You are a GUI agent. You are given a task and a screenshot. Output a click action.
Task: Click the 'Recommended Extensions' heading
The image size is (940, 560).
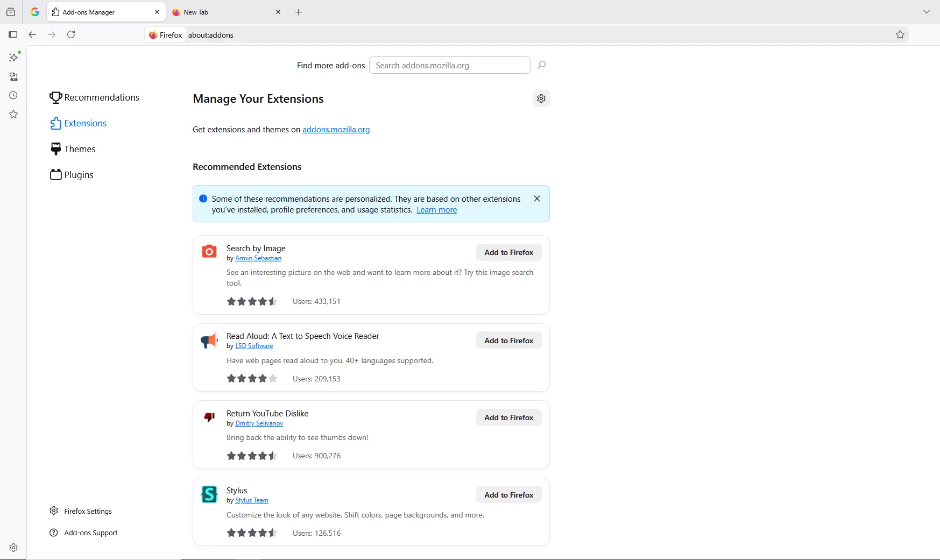pyautogui.click(x=247, y=167)
